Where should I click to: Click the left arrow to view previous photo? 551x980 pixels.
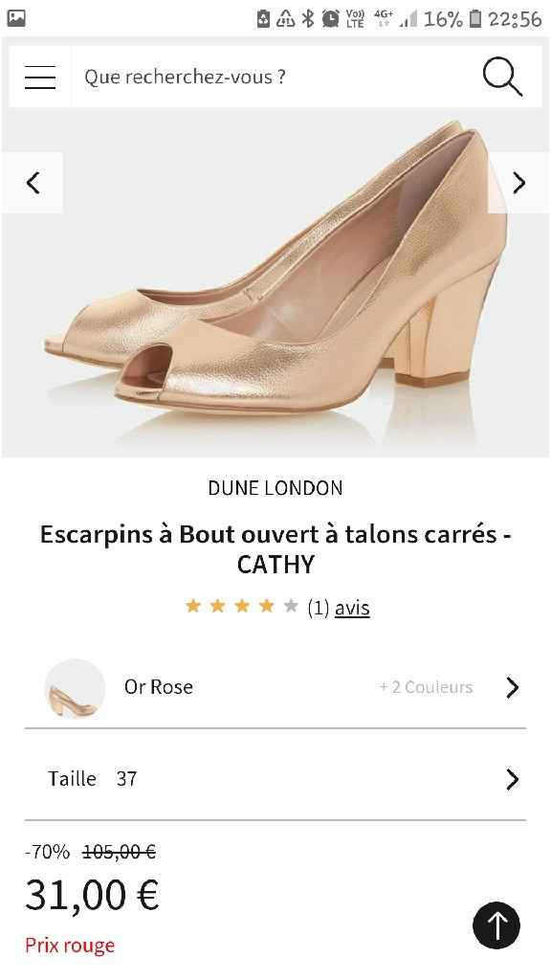point(33,182)
